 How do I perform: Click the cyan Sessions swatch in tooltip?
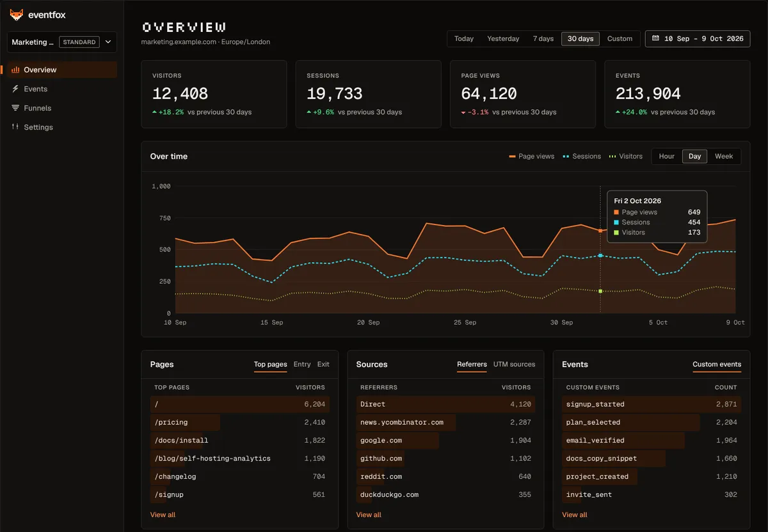click(616, 223)
